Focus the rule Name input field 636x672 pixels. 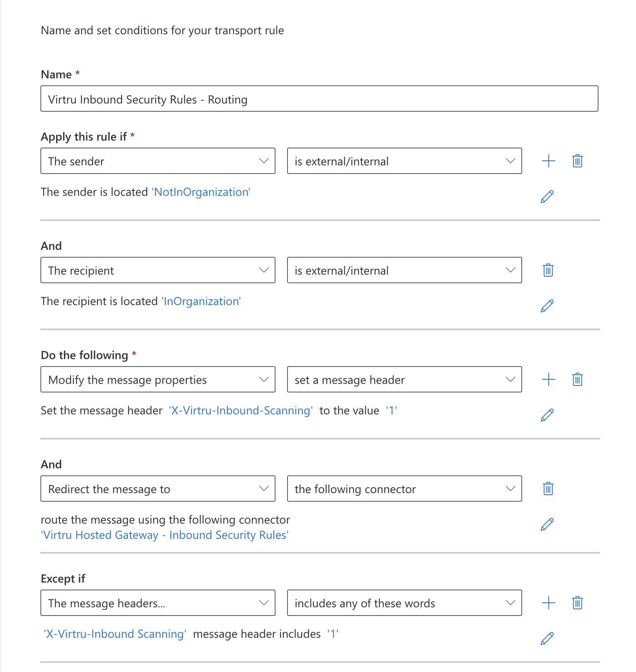(x=319, y=99)
